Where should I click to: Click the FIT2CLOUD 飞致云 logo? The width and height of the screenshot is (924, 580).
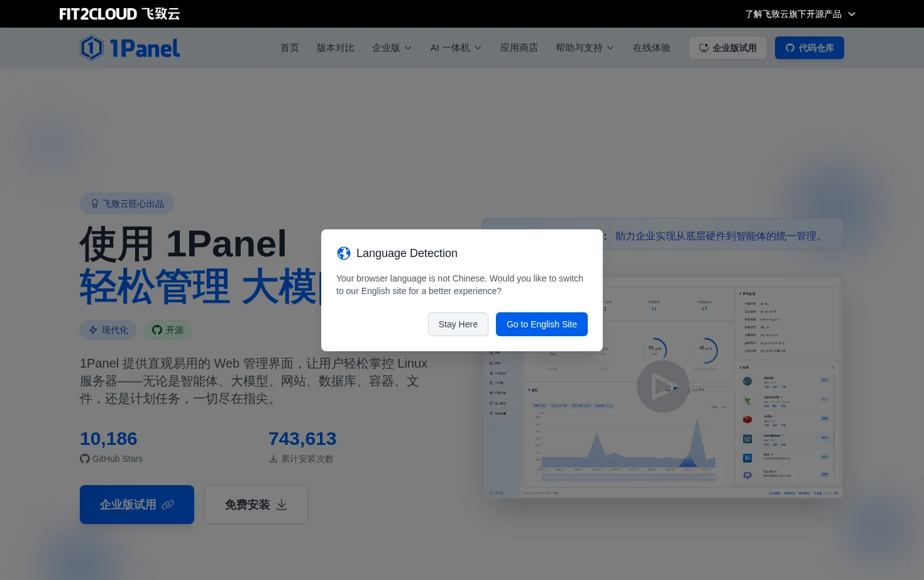point(119,14)
